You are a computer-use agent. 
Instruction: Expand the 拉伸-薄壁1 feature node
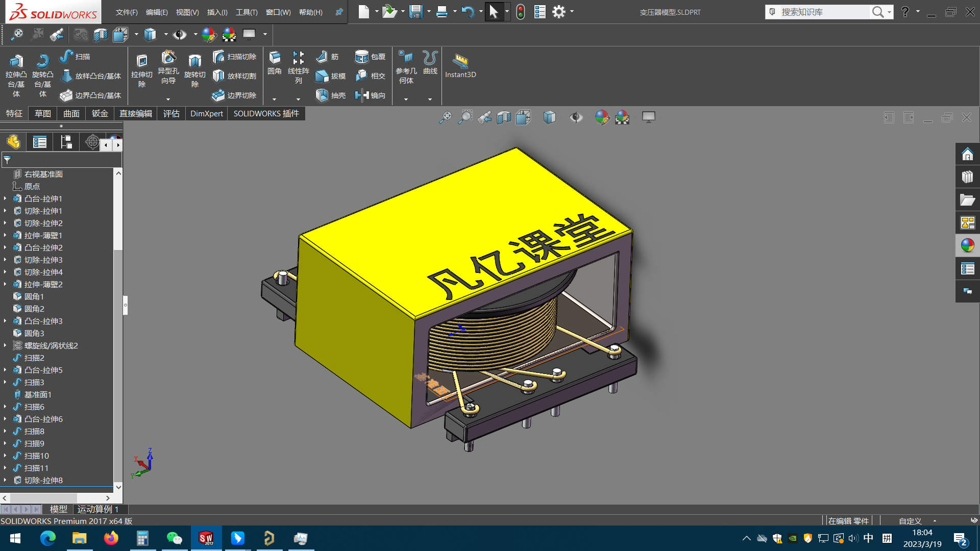tap(5, 235)
